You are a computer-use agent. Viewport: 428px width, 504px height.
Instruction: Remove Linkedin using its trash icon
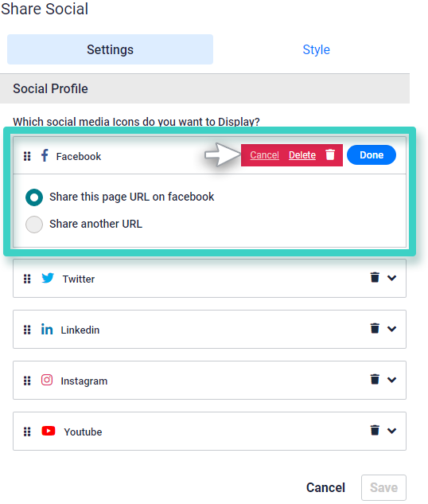(375, 328)
